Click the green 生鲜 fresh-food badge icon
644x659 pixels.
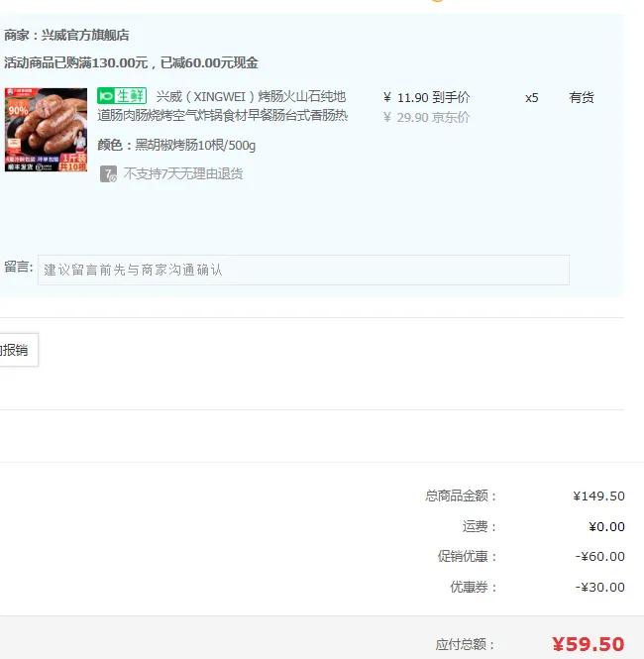click(122, 96)
